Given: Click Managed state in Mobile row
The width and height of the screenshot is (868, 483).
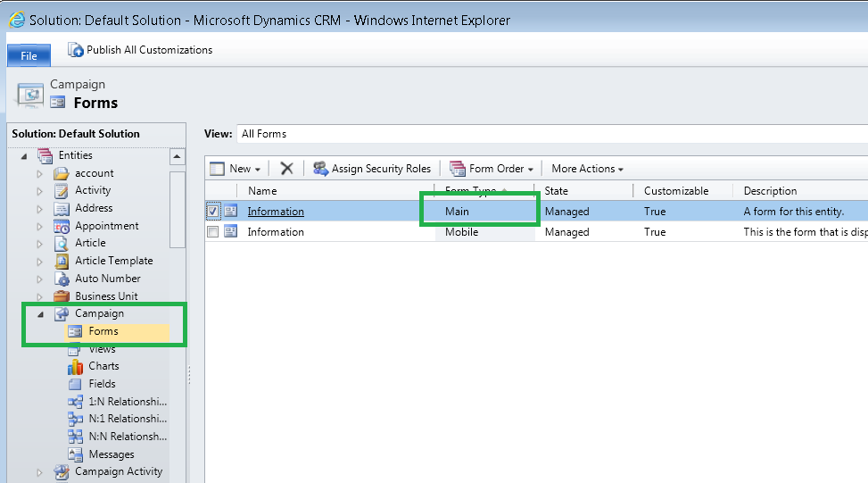Looking at the screenshot, I should click(566, 232).
